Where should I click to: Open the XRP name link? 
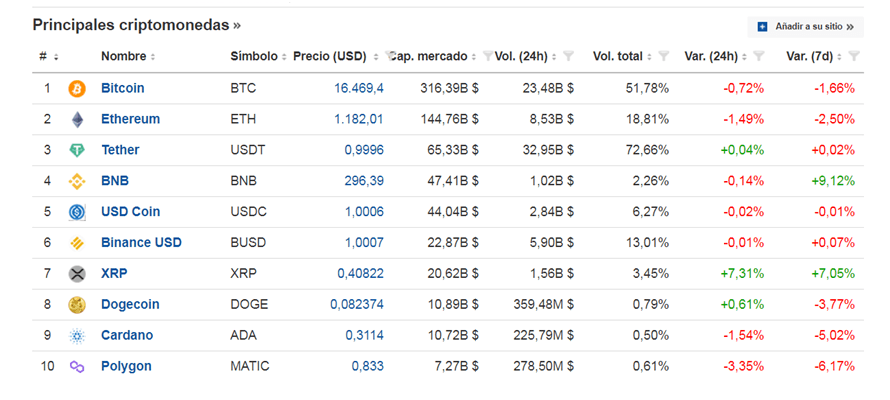click(x=114, y=273)
